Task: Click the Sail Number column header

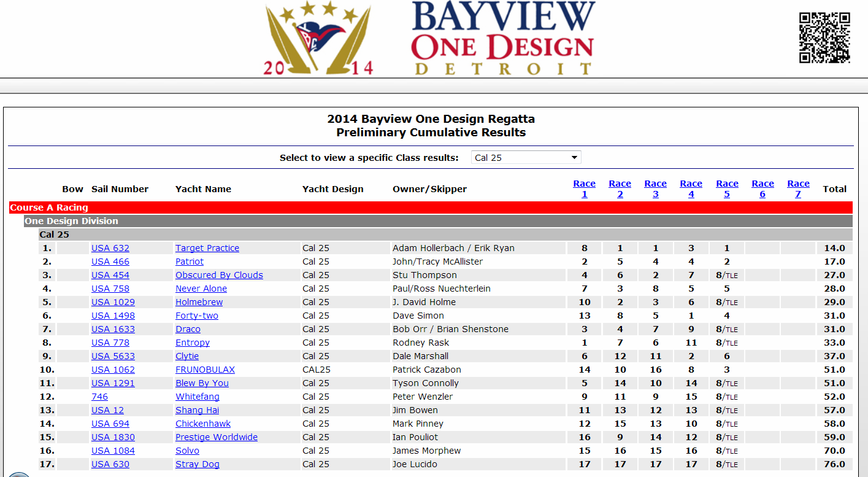Action: pyautogui.click(x=120, y=189)
